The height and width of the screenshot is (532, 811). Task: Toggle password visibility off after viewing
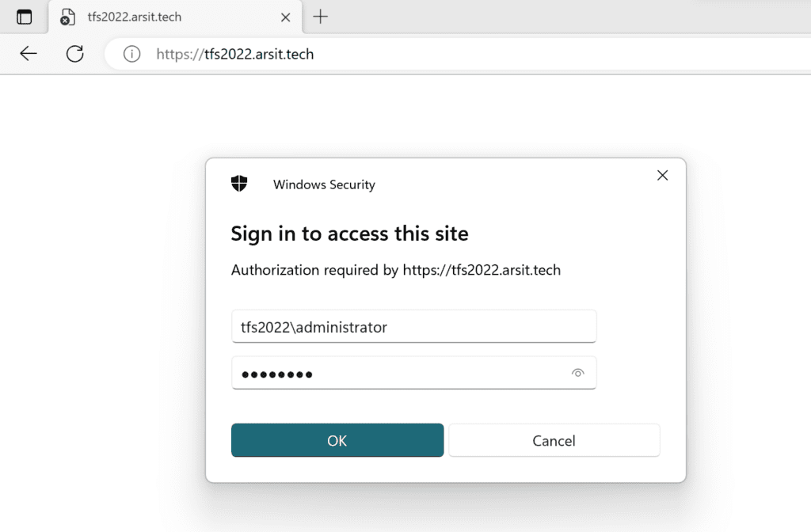579,372
